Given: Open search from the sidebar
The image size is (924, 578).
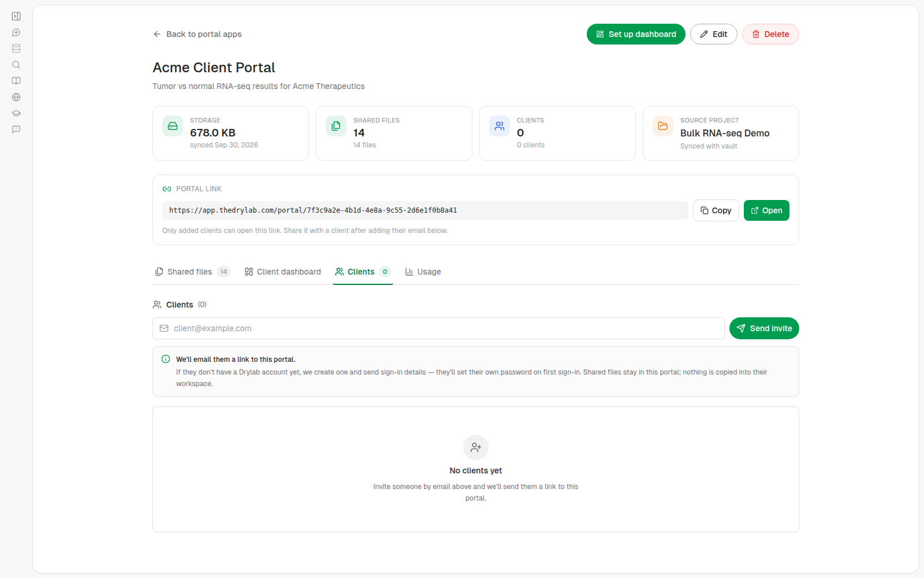Looking at the screenshot, I should (16, 65).
